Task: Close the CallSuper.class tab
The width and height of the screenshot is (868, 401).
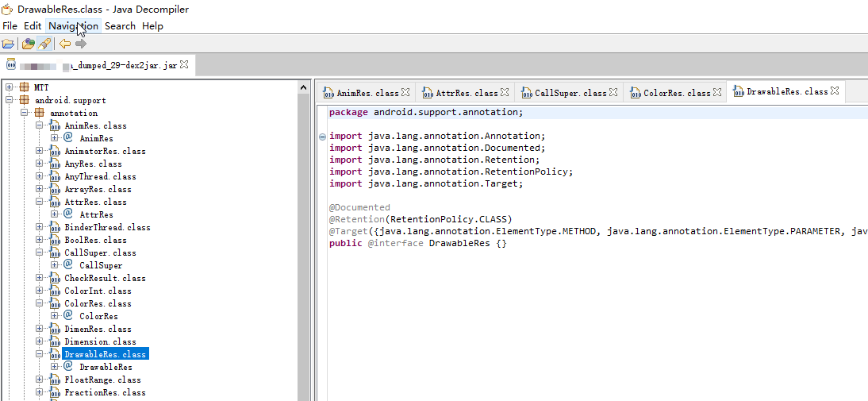Action: coord(613,92)
